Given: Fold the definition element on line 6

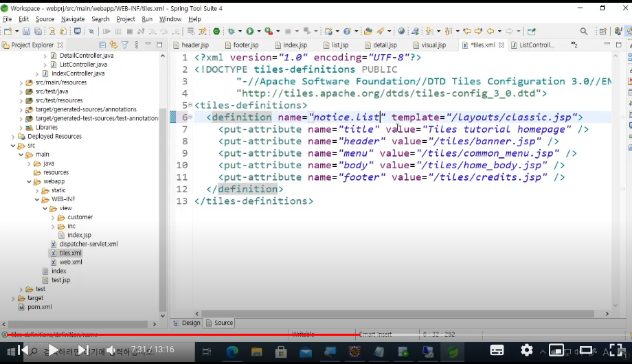Looking at the screenshot, I should tap(190, 117).
